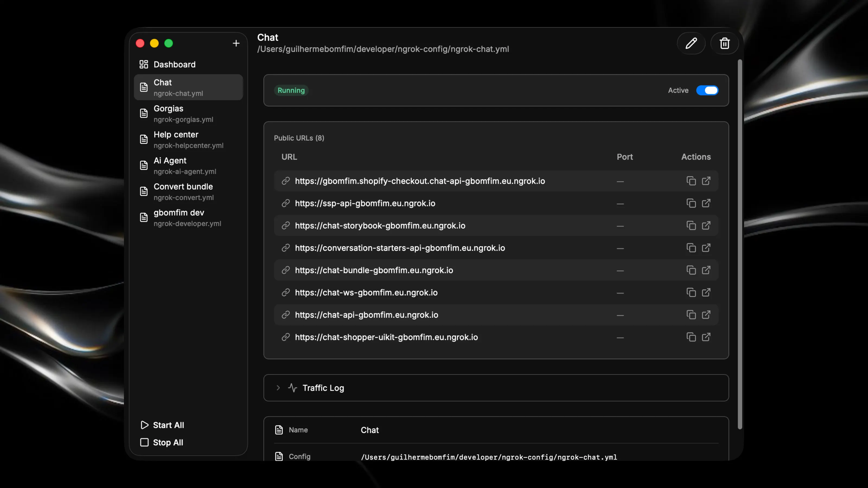Screen dimensions: 868x488
Task: Copy the conversation-starters-api URL
Action: coord(691,248)
